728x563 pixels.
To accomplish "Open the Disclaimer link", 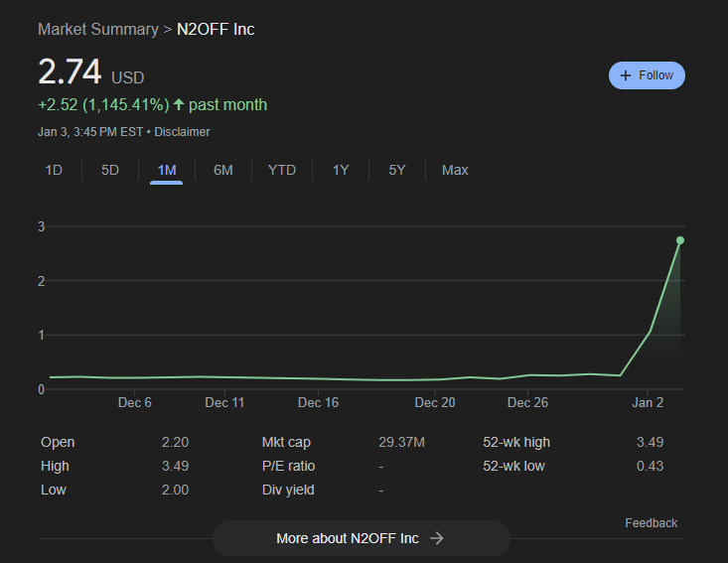I will (182, 132).
